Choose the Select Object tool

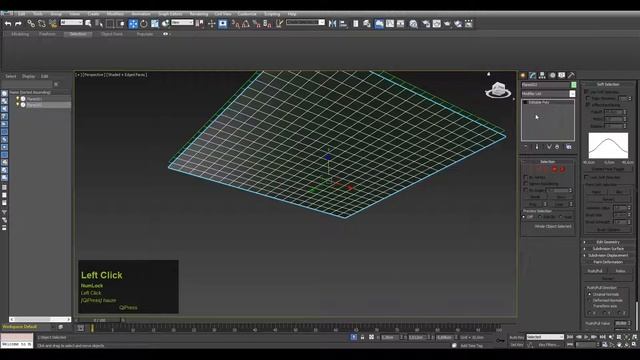click(89, 24)
